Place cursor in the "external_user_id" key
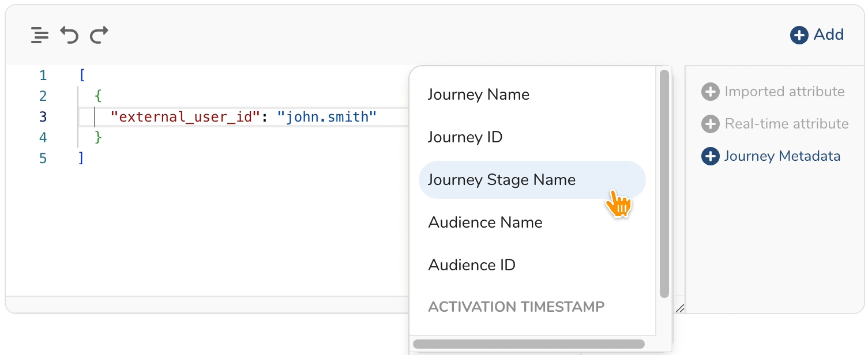The height and width of the screenshot is (355, 868). pos(182,117)
